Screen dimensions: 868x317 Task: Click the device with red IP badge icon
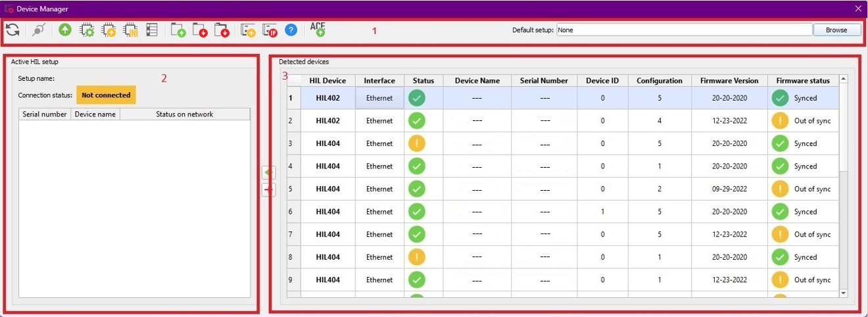click(x=270, y=30)
